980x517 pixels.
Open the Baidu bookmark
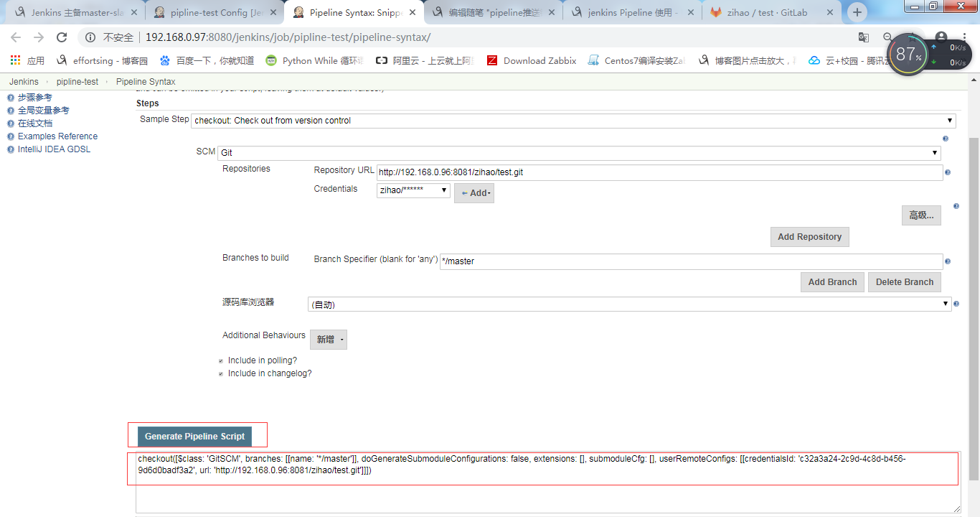click(207, 60)
